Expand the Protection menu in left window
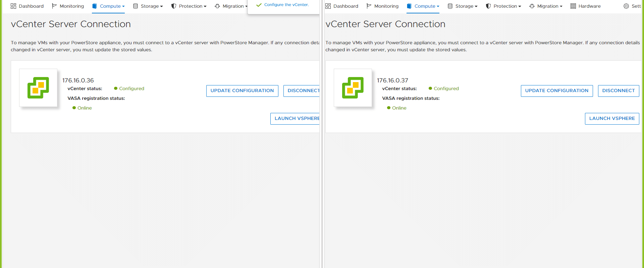This screenshot has width=644, height=268. click(189, 6)
